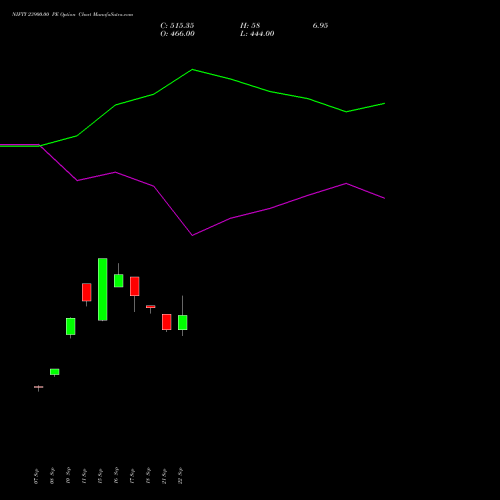Image resolution: width=500 pixels, height=500 pixels.
Task: Click the 07 Sep candlestick
Action: click(39, 387)
